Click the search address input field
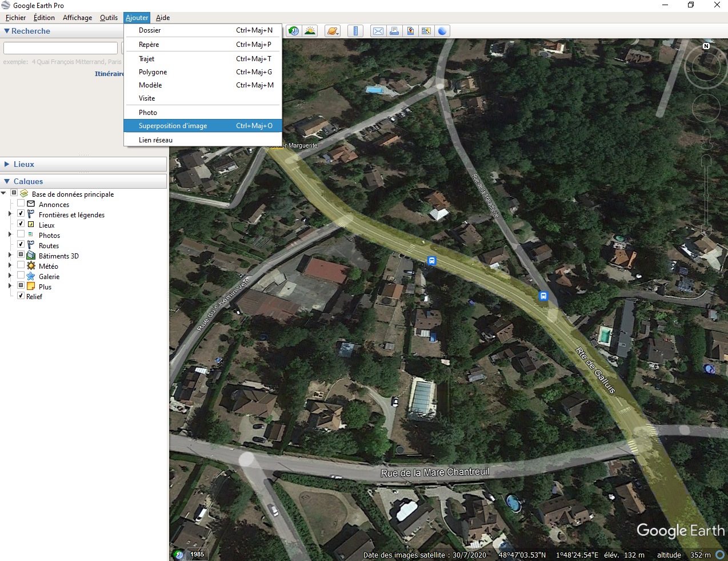Image resolution: width=728 pixels, height=561 pixels. point(61,48)
